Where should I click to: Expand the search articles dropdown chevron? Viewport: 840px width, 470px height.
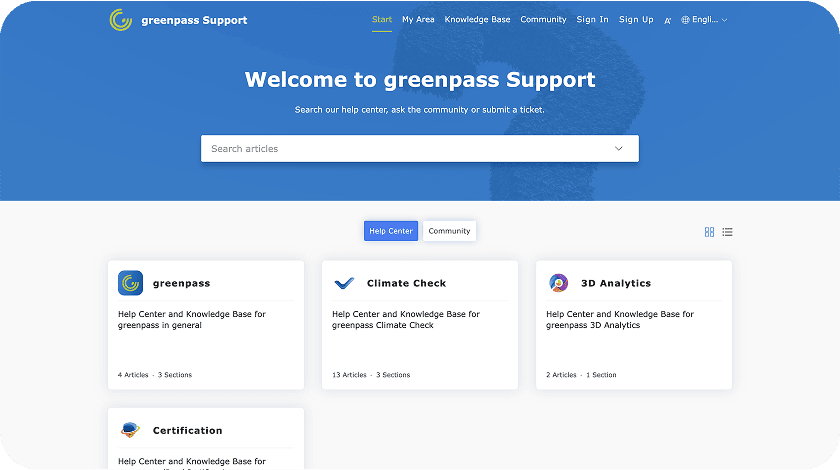point(619,148)
